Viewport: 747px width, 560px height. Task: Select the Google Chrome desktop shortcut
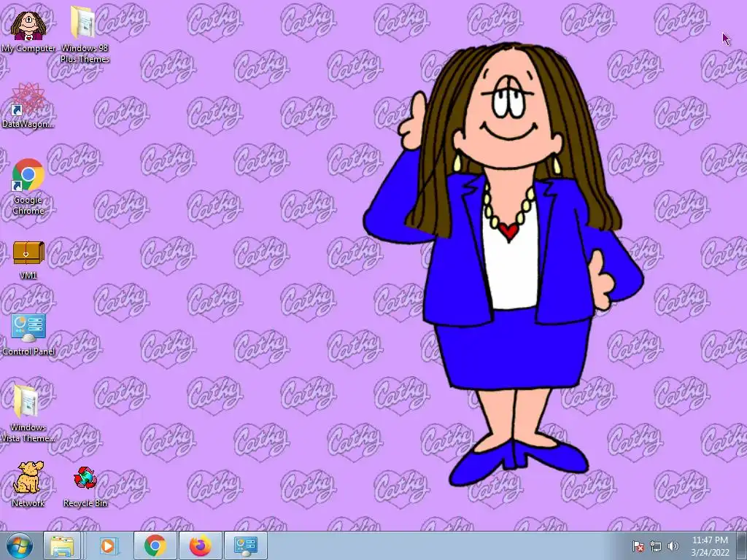[28, 187]
